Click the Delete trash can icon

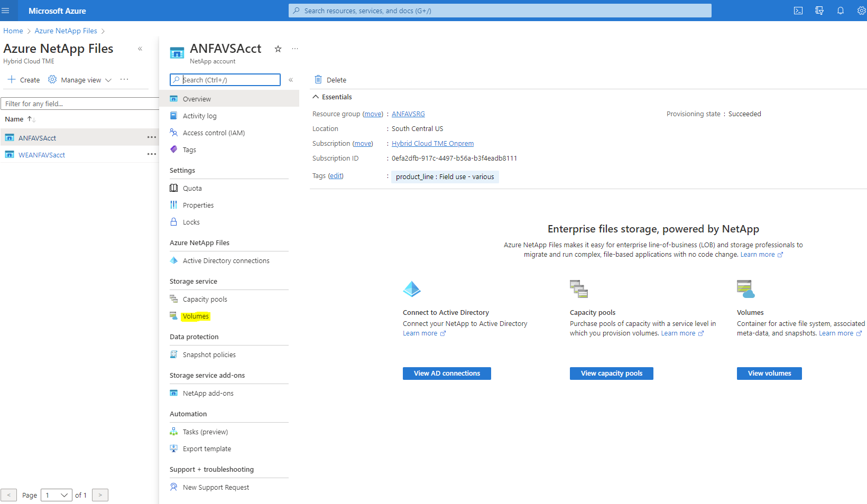(x=318, y=80)
